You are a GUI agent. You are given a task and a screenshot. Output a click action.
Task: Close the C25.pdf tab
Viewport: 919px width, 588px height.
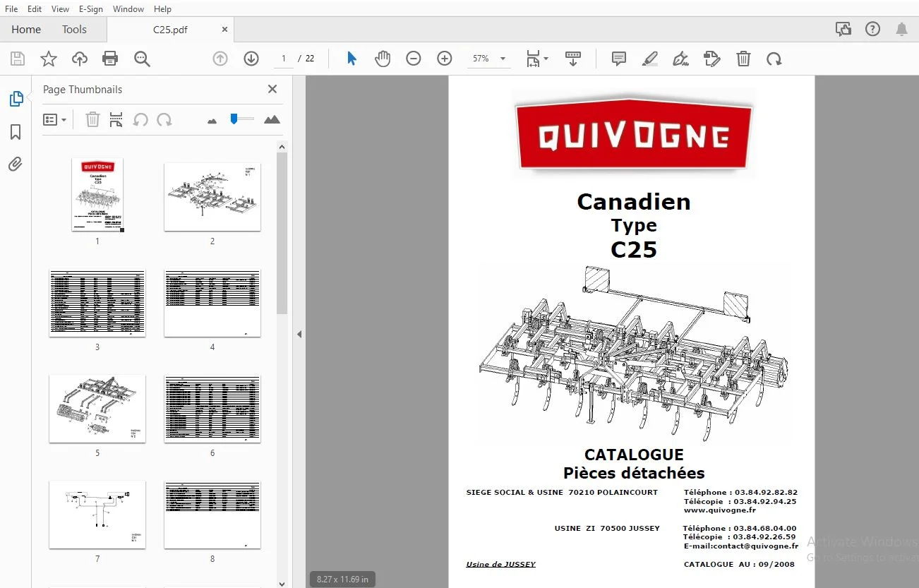coord(224,30)
